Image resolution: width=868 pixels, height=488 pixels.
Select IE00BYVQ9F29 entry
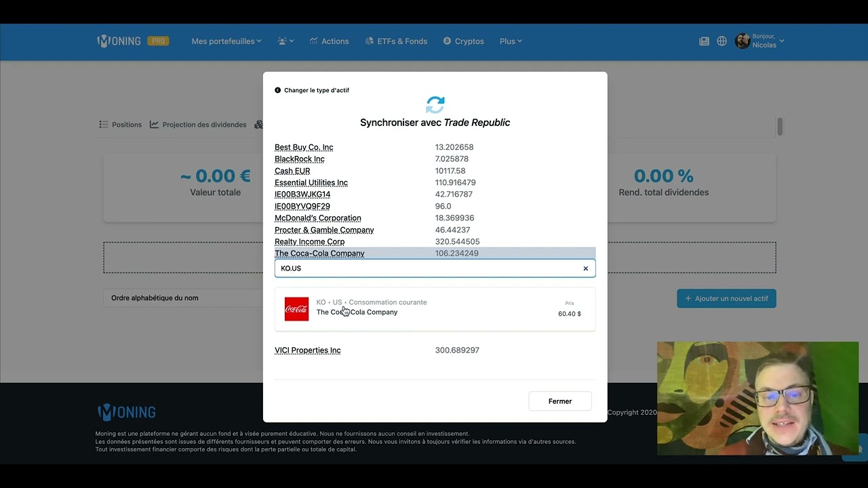(x=302, y=206)
